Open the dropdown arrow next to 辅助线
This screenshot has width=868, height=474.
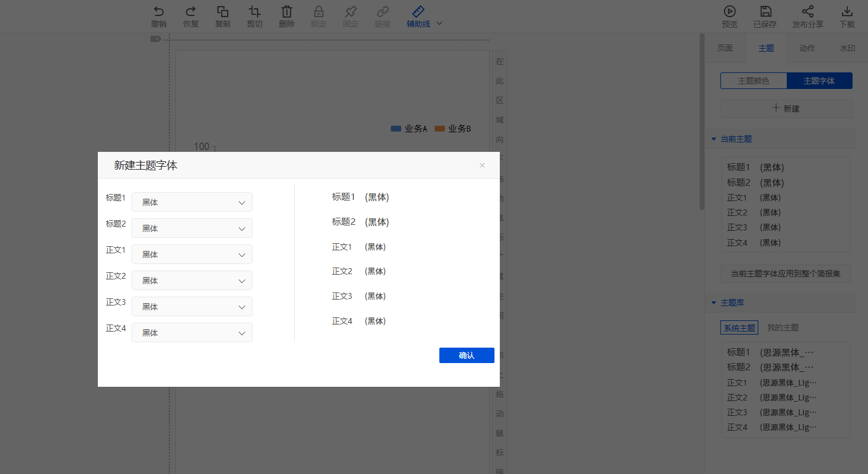[x=439, y=24]
